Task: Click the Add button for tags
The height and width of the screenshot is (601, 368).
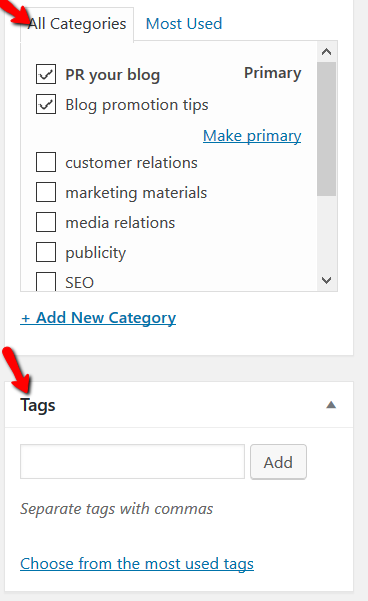Action: pyautogui.click(x=278, y=462)
